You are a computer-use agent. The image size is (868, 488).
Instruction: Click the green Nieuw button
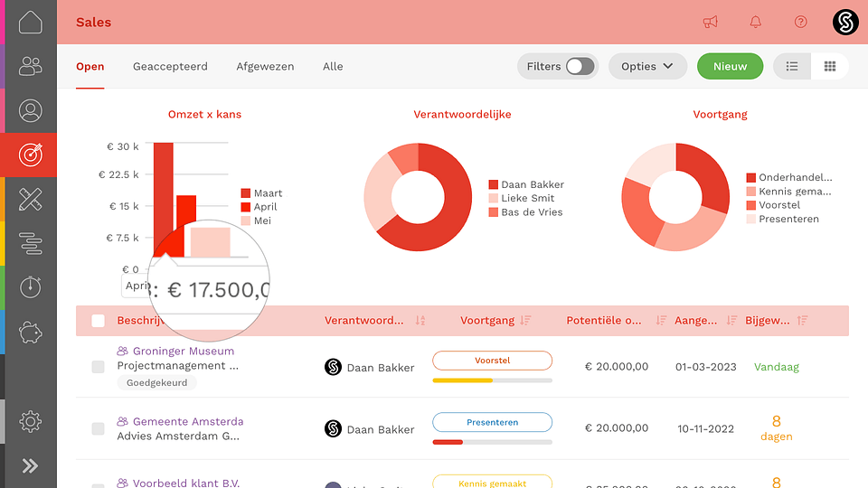click(731, 66)
